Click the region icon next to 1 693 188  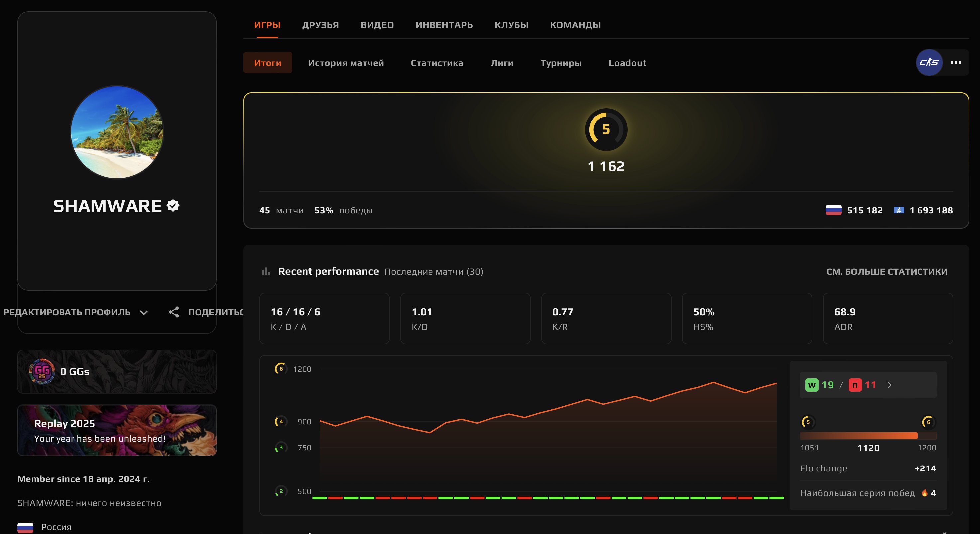(899, 210)
